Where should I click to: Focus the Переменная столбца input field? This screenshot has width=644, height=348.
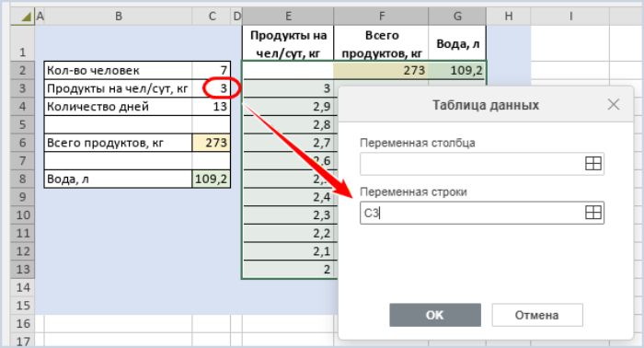click(482, 164)
